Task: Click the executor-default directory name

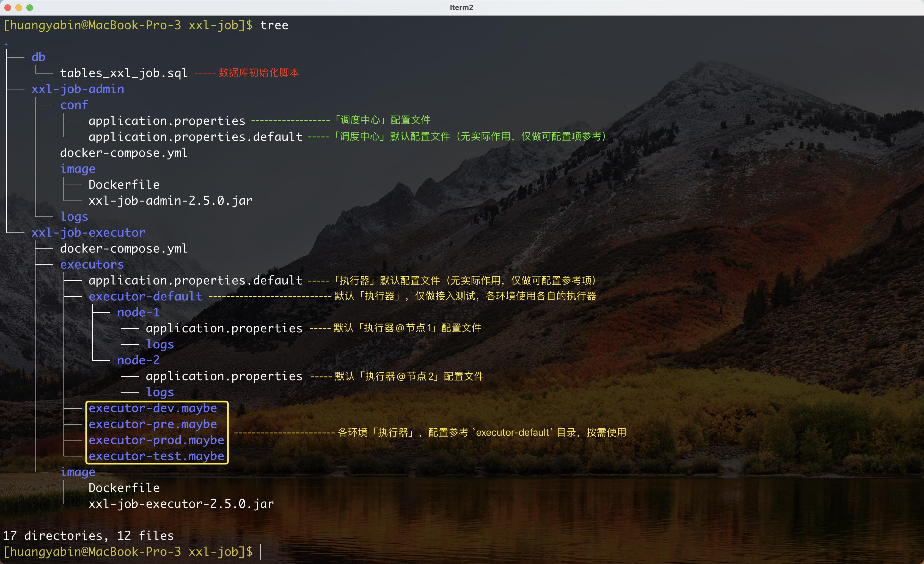Action: point(145,297)
